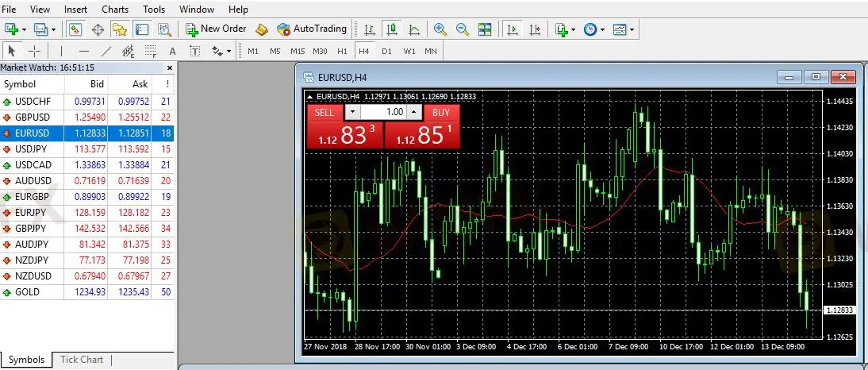Click the volume increase arrow
The image size is (868, 370).
(413, 113)
